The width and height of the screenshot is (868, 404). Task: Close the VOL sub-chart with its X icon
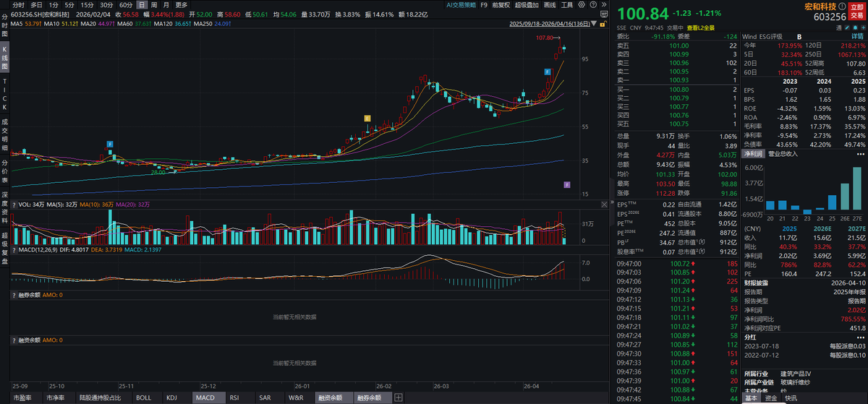[x=605, y=206]
